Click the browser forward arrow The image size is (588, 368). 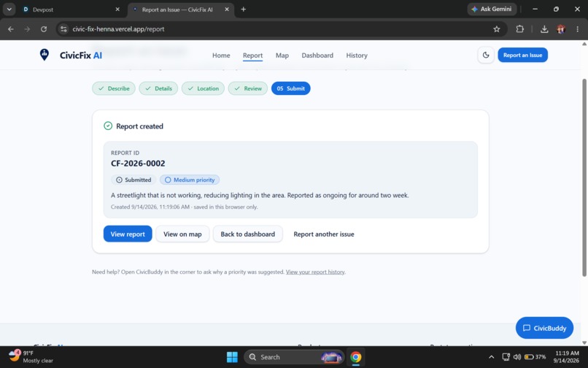tap(27, 29)
